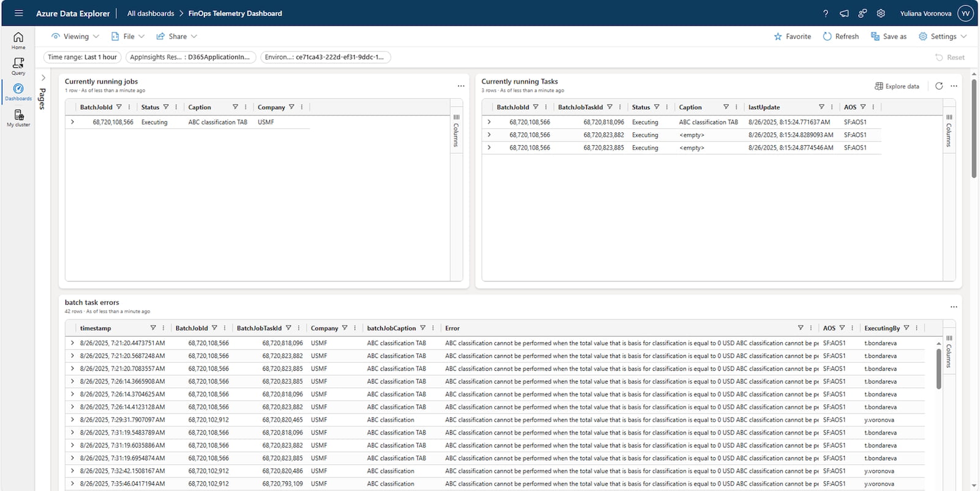
Task: Click the hamburger menu icon
Action: coord(18,13)
